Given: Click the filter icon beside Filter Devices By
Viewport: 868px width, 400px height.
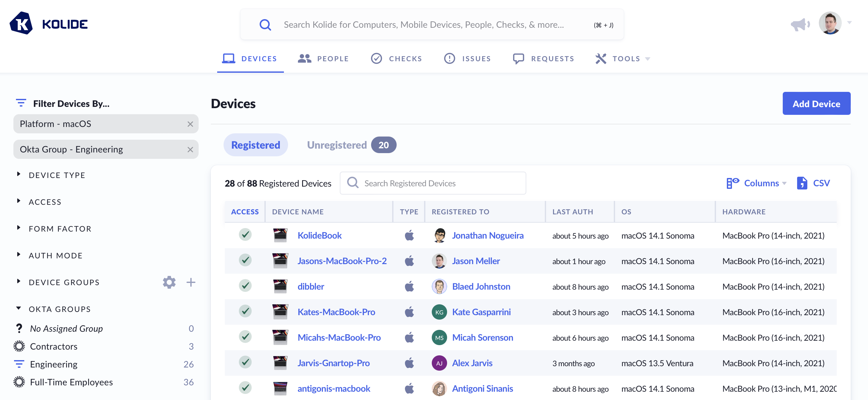Looking at the screenshot, I should coord(21,103).
